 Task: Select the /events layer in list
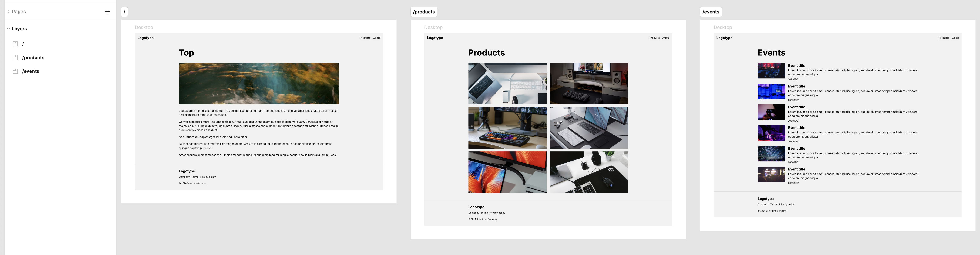pyautogui.click(x=30, y=71)
